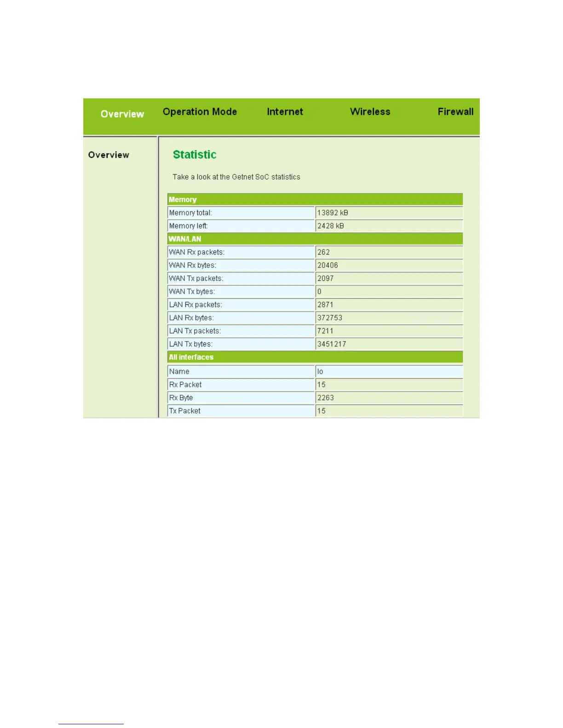Select the 'Tx Packet' label
The width and height of the screenshot is (563, 728).
pyautogui.click(x=185, y=411)
